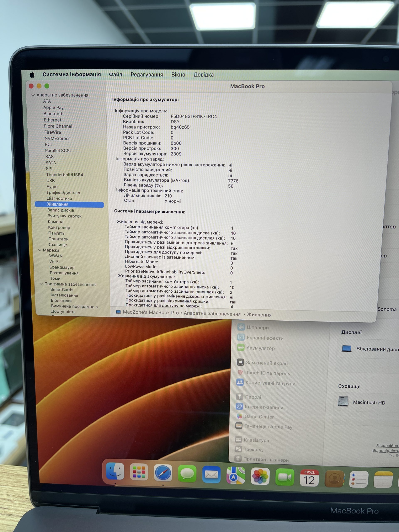Select Сховище in the sidebar
399x532 pixels.
point(58,245)
